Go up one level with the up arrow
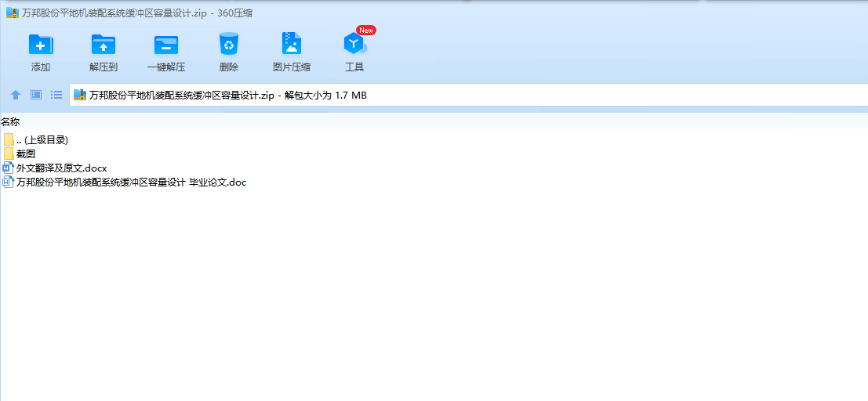 point(16,95)
